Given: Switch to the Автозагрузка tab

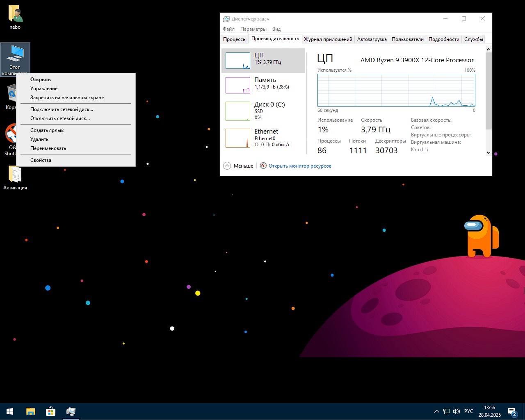Looking at the screenshot, I should tap(371, 39).
